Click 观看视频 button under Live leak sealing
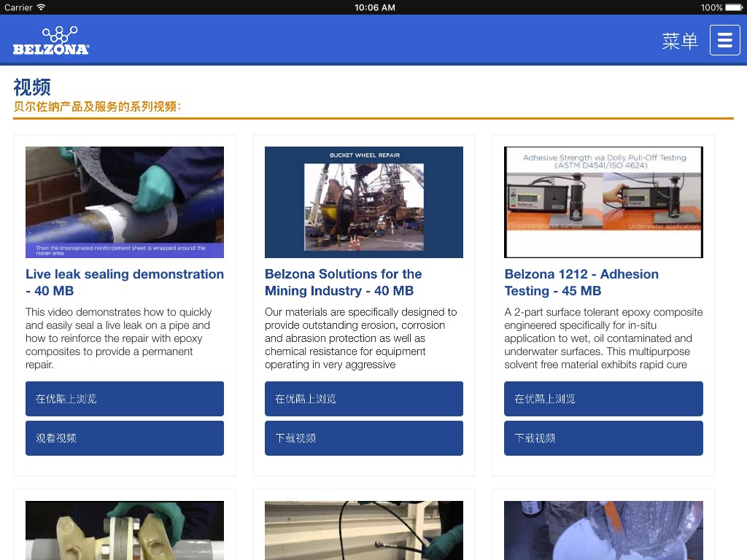 [x=125, y=438]
